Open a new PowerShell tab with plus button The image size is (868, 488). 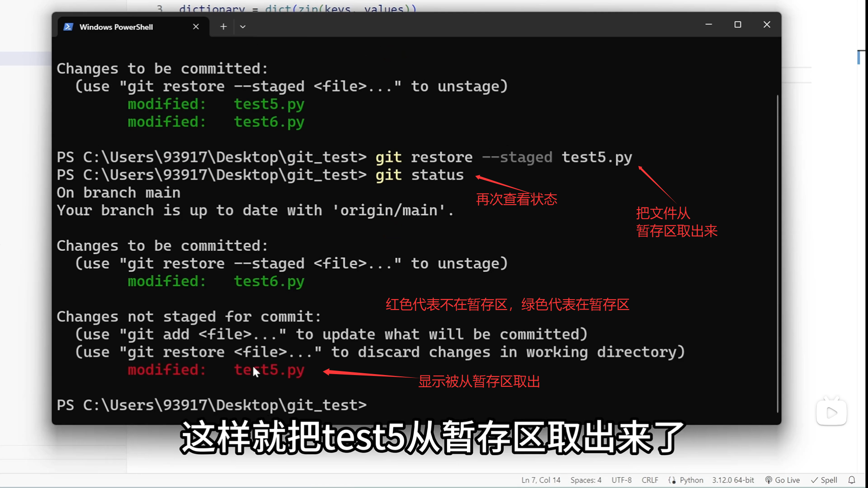pos(223,27)
